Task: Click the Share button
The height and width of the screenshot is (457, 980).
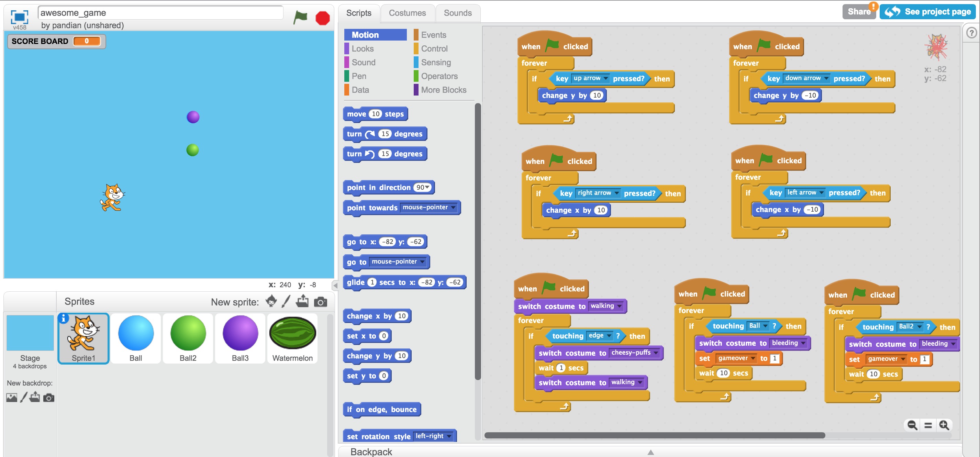Action: 859,11
